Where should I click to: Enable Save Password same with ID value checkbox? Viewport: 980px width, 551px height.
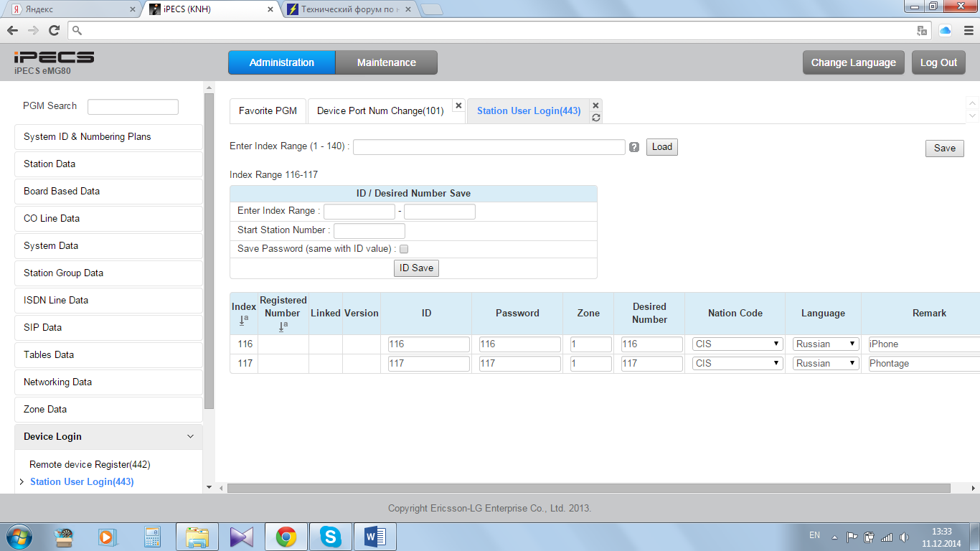point(404,249)
